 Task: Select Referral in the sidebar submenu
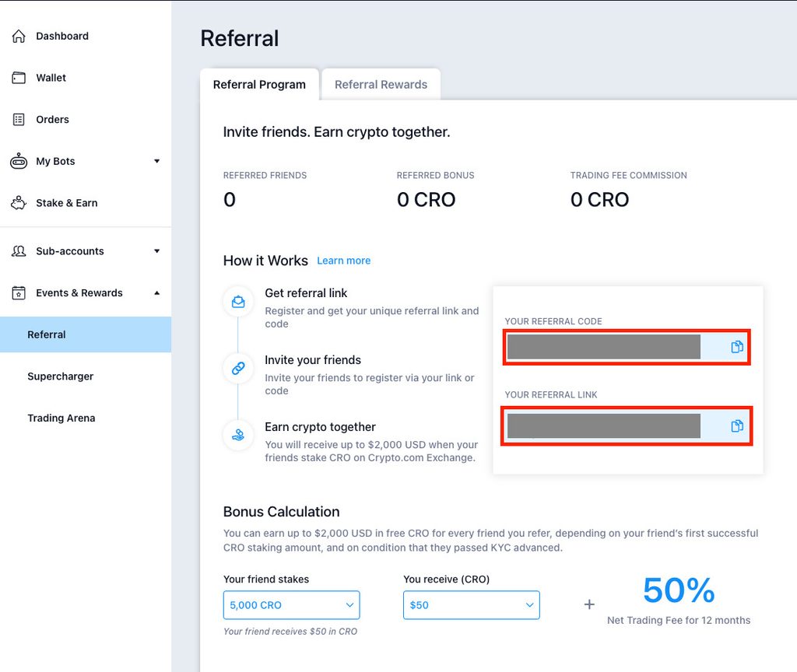point(86,334)
